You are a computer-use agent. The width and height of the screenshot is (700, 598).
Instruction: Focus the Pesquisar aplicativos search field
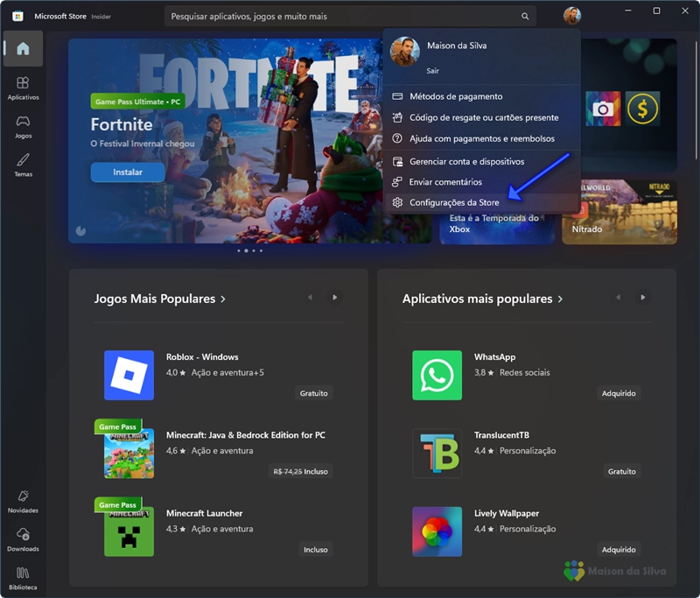click(341, 17)
